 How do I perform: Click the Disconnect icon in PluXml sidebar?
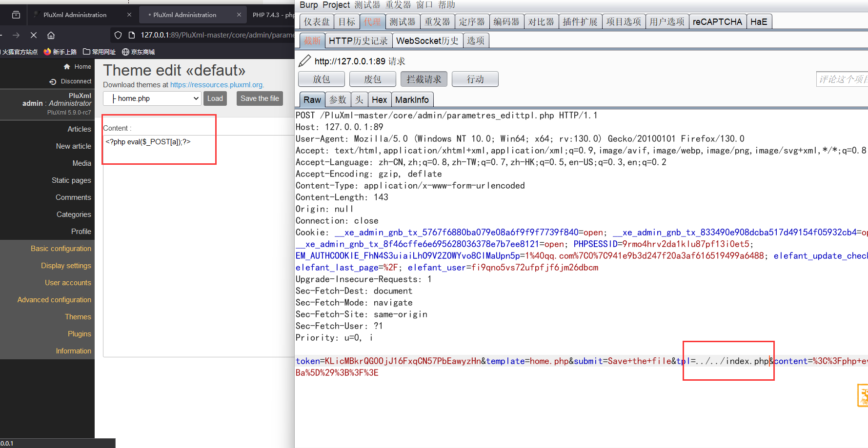(53, 81)
